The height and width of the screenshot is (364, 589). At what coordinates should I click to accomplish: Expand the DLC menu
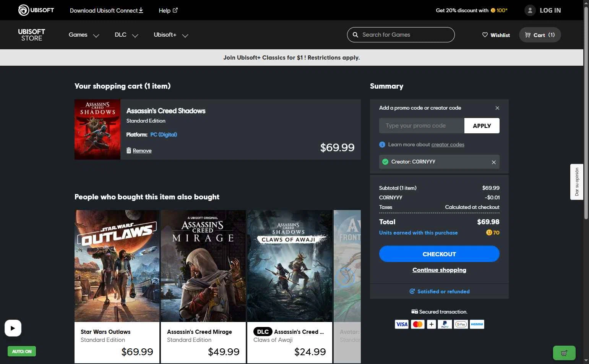[x=126, y=35]
